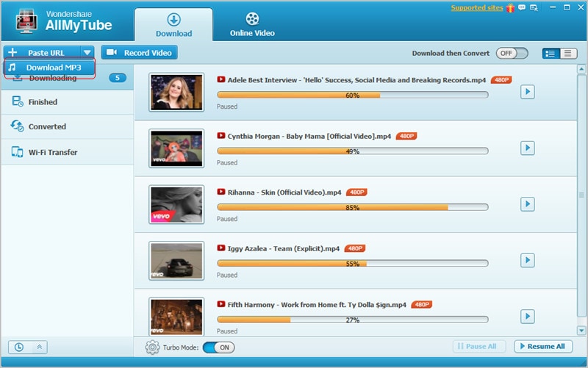Click the Pause All button

pyautogui.click(x=479, y=346)
